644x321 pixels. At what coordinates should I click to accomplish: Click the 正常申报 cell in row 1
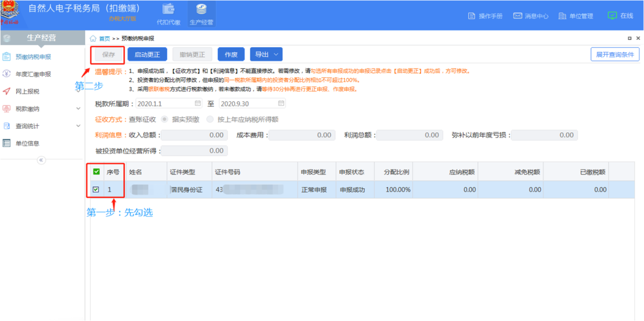317,189
